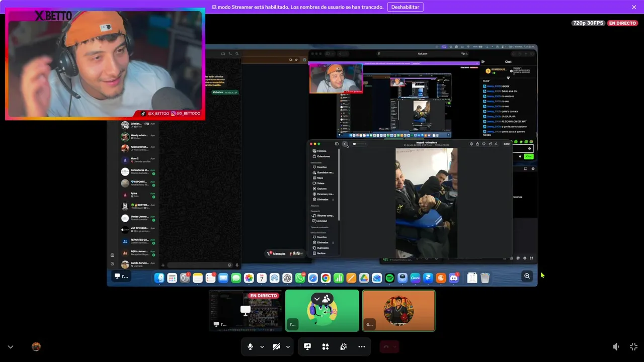This screenshot has width=644, height=362.
Task: Open more call options ellipsis
Action: pyautogui.click(x=362, y=347)
